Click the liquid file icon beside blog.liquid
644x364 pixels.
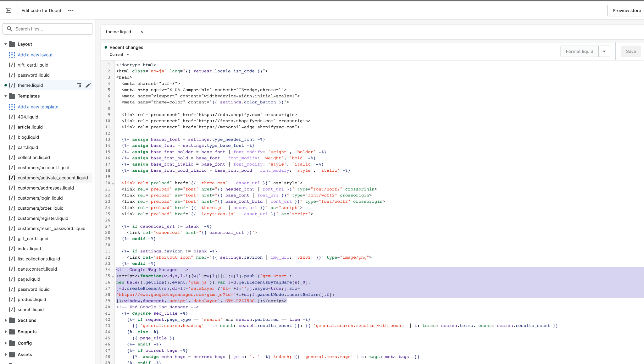click(x=12, y=137)
